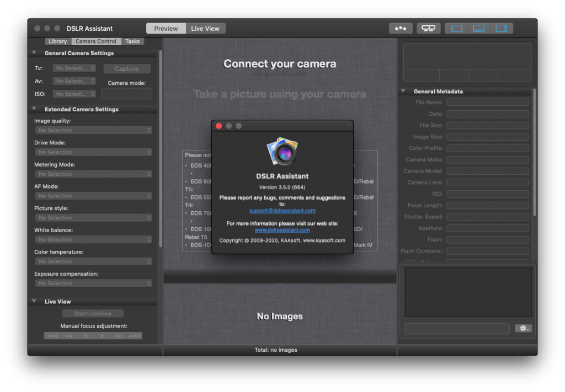Image resolution: width=565 pixels, height=392 pixels.
Task: Click the 'Total: no images' status text
Action: coord(276,350)
